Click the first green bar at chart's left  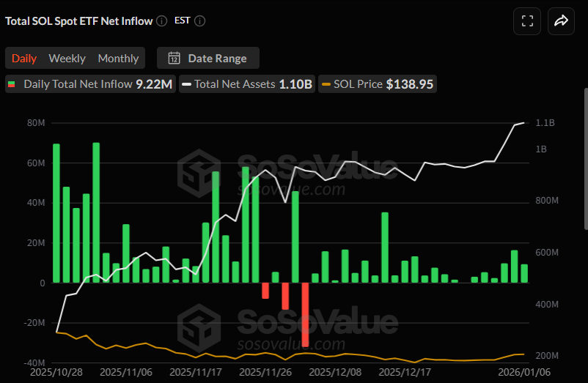(56, 212)
